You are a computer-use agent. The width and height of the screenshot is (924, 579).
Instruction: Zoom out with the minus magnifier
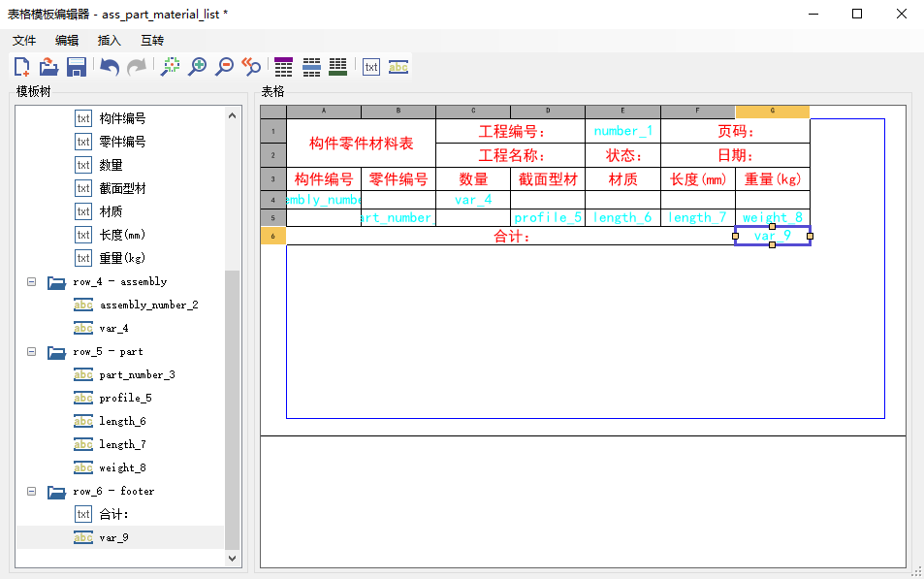pos(225,67)
